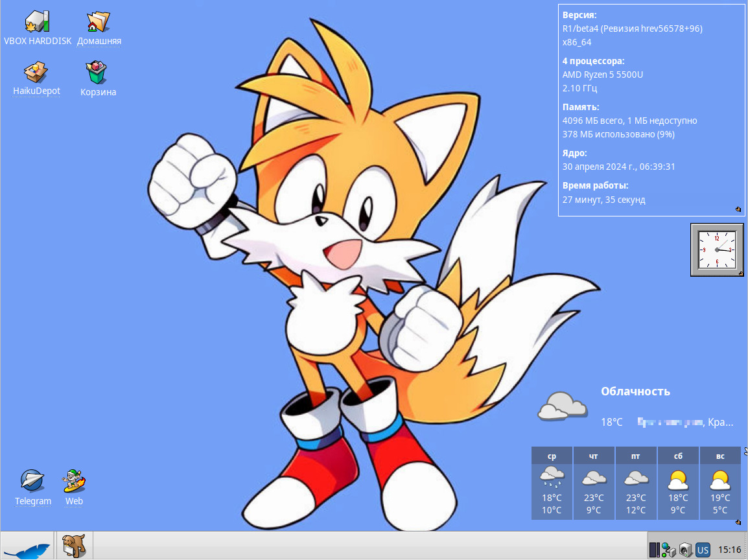Screen dimensions: 748x560
Task: Click the Tracker dog icon in Deskbar
Action: click(x=75, y=546)
